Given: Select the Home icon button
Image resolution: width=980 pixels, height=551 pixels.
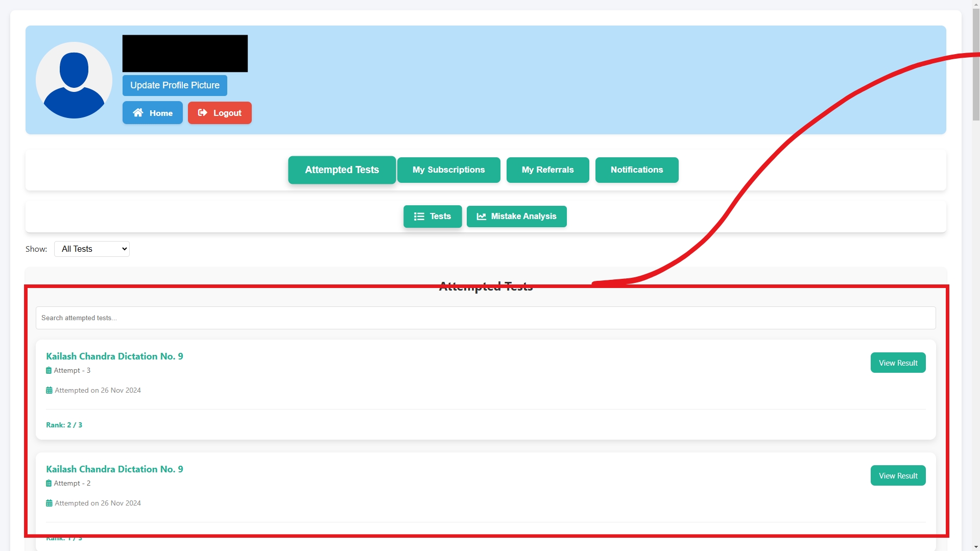Looking at the screenshot, I should (138, 112).
